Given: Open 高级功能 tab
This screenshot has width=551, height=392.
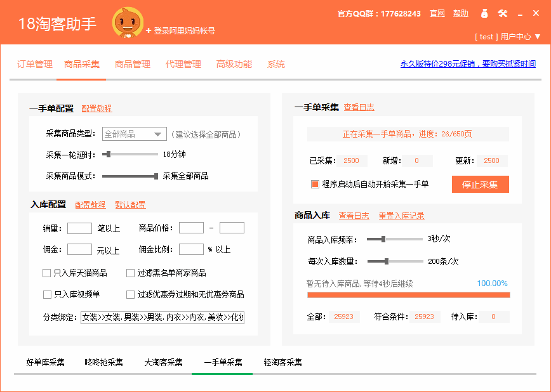Looking at the screenshot, I should 234,64.
